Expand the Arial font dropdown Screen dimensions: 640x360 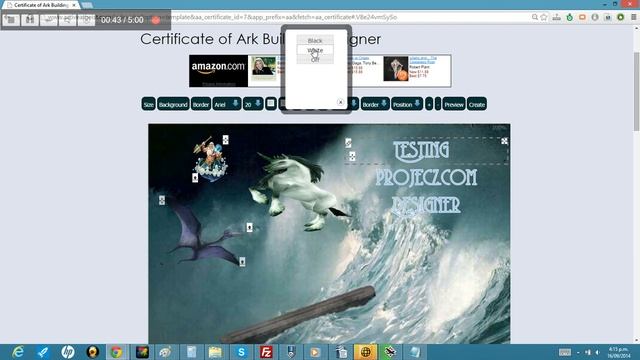(227, 104)
